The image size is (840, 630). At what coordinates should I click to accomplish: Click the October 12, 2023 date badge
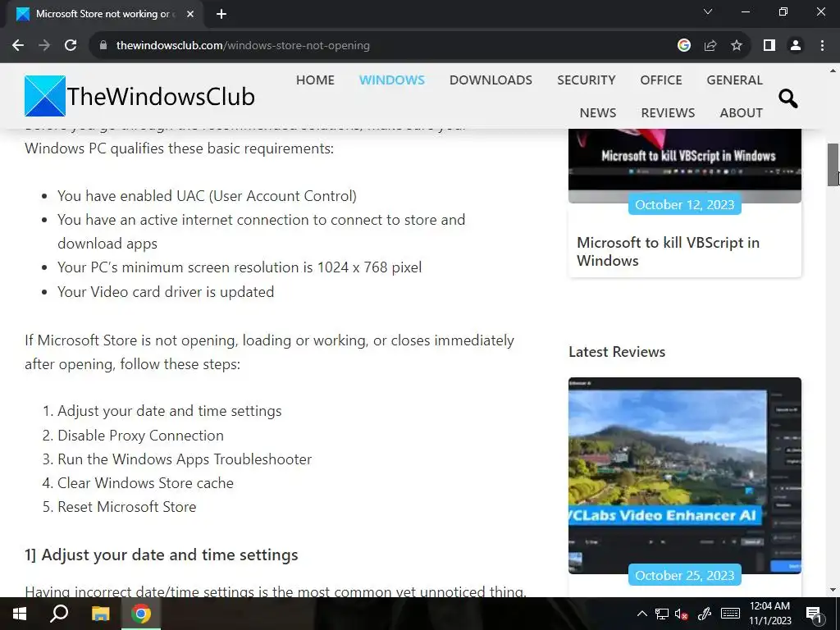[685, 204]
